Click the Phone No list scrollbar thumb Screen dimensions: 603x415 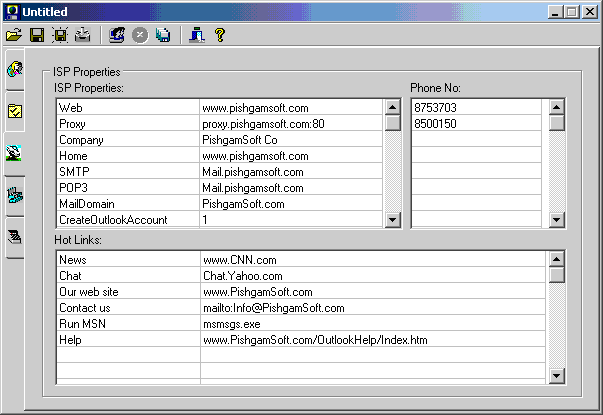pos(556,123)
